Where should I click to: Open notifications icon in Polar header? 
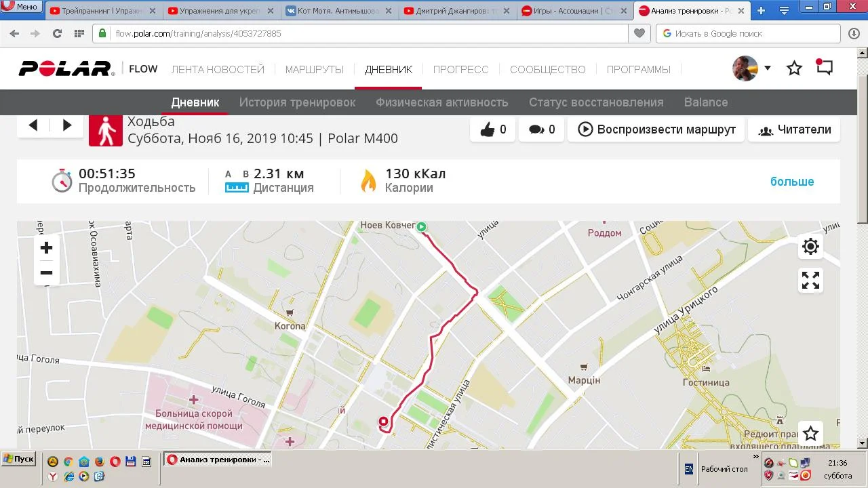824,68
